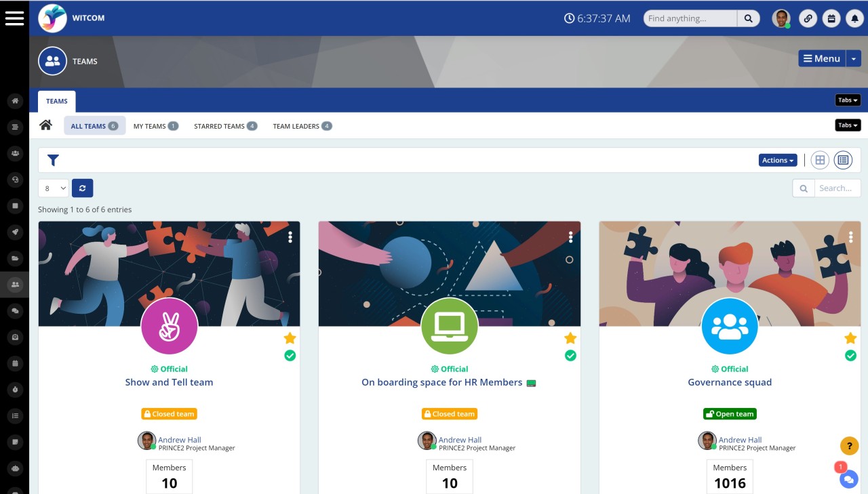Switch to grid card view icon
Screen dimensions: 868x494
point(820,160)
